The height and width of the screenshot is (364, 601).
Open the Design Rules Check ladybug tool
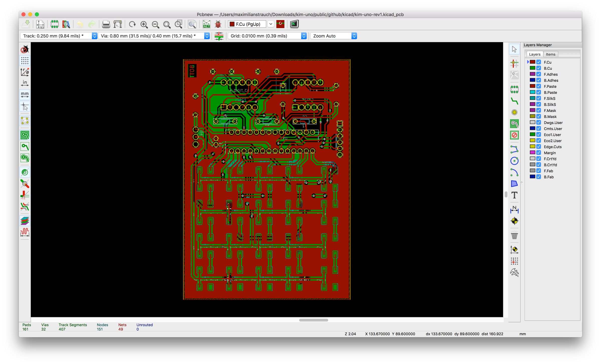coord(218,24)
